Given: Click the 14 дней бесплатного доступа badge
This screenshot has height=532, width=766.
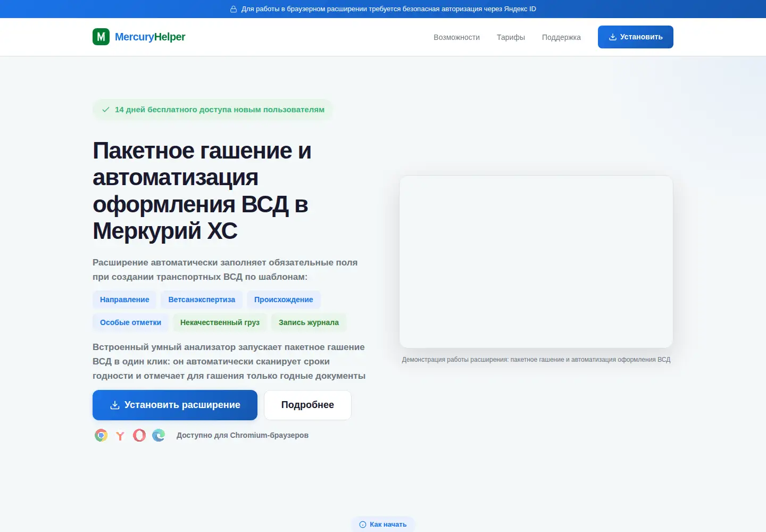Looking at the screenshot, I should pyautogui.click(x=213, y=110).
